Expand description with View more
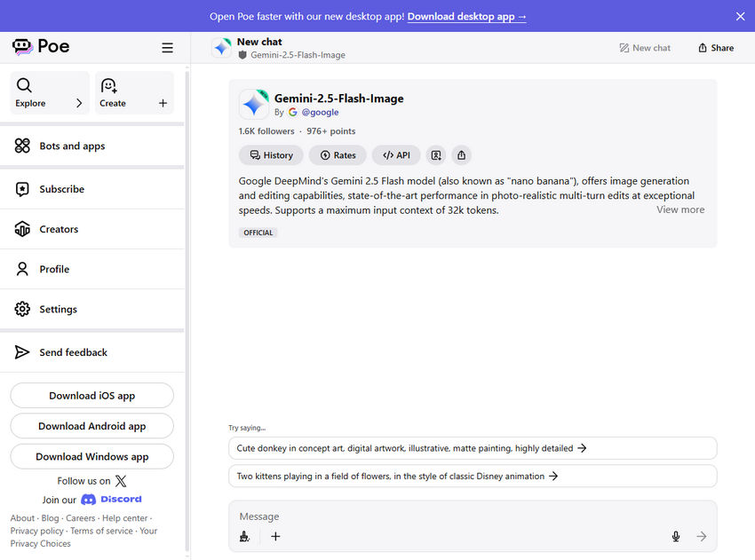755x560 pixels. click(x=679, y=210)
